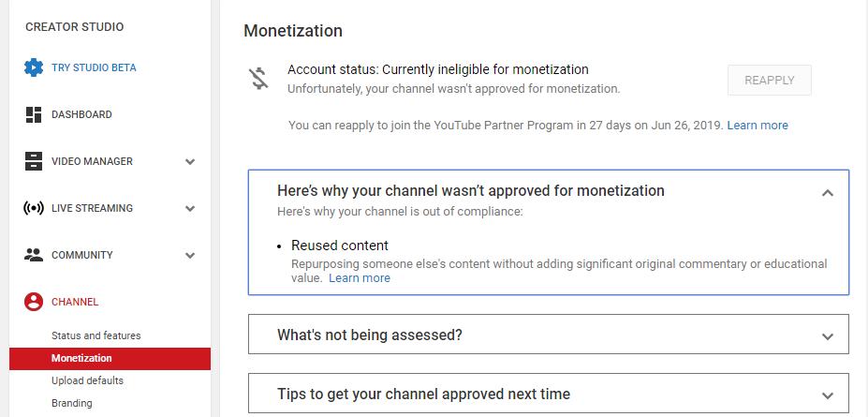The height and width of the screenshot is (417, 868).
Task: Go to the Dashboard section
Action: click(x=81, y=114)
